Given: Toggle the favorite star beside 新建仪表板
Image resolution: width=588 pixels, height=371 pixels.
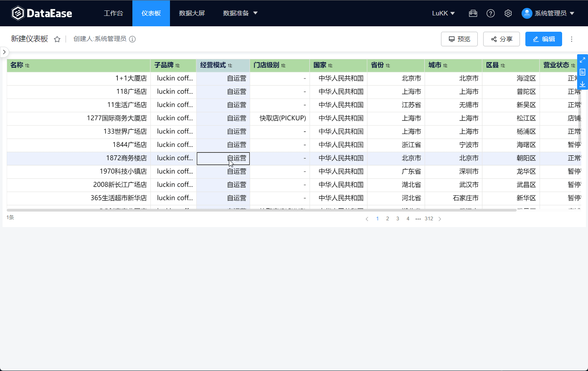Looking at the screenshot, I should point(57,38).
